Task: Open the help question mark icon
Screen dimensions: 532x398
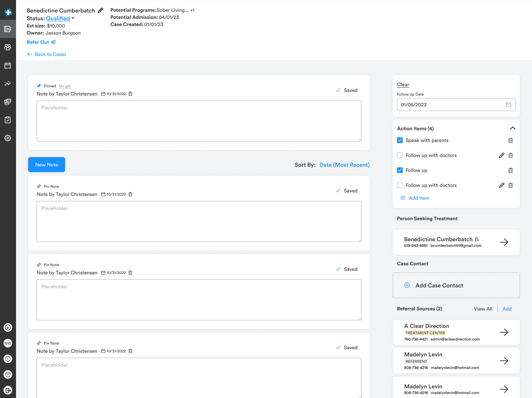Action: [8, 374]
